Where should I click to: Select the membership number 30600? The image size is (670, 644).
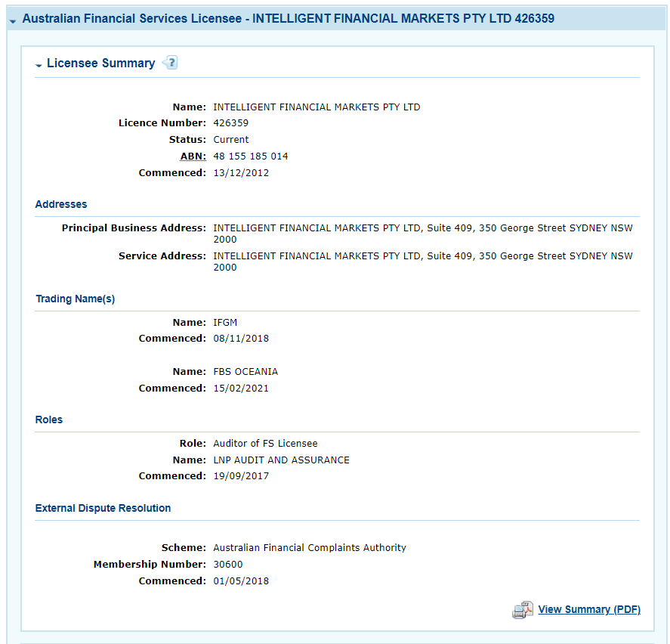pyautogui.click(x=228, y=565)
